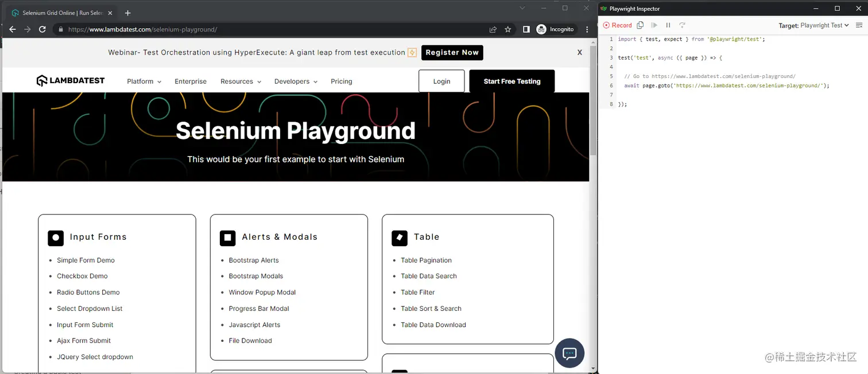Open the source log icon beside Target

859,25
